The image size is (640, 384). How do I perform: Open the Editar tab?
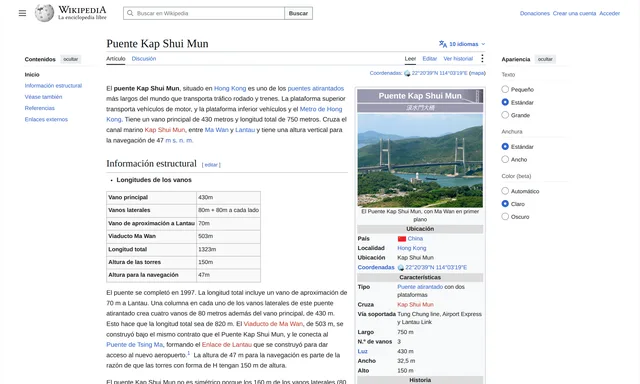click(429, 58)
